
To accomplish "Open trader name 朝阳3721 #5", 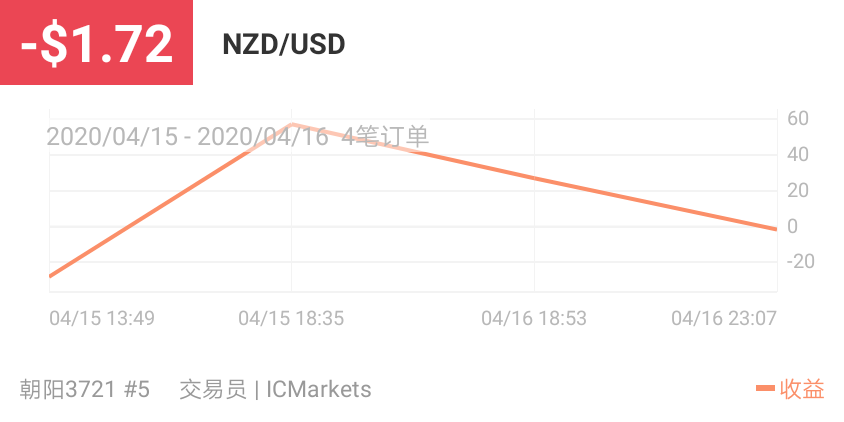I will 85,389.
